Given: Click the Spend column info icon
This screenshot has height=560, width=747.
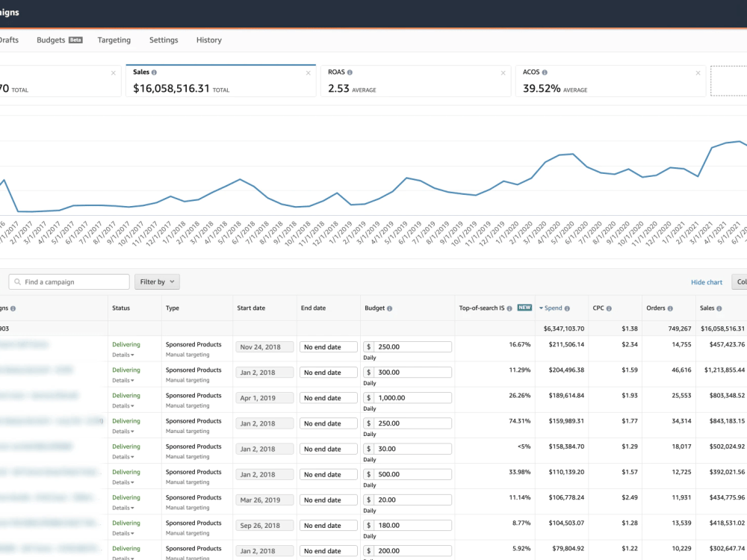Looking at the screenshot, I should [567, 308].
